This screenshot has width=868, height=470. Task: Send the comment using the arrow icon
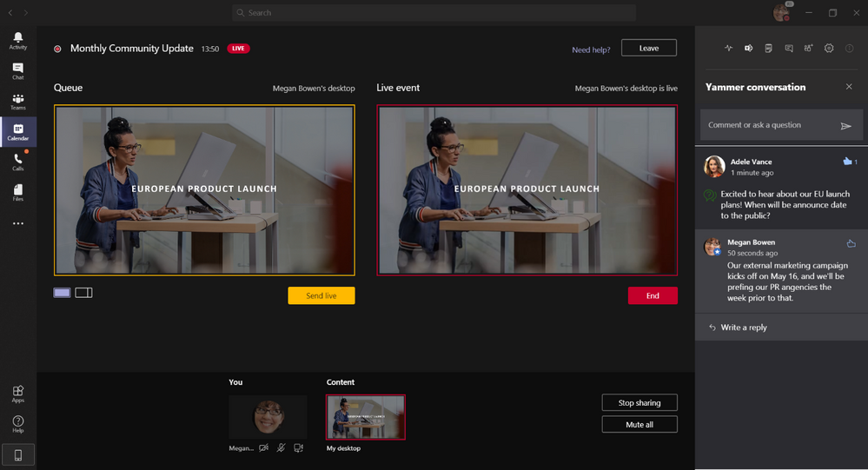[x=846, y=126]
